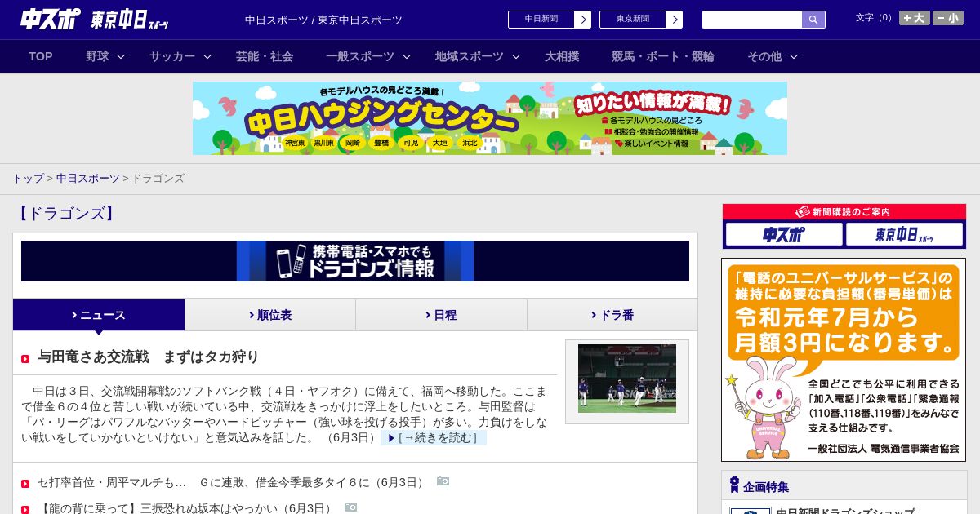This screenshot has width=980, height=514.
Task: Open article セ打率首位・周平マルチも…
Action: (233, 482)
